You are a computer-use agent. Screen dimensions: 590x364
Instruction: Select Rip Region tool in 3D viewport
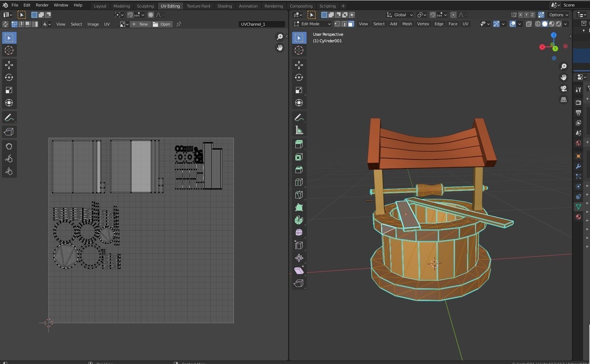pos(299,283)
